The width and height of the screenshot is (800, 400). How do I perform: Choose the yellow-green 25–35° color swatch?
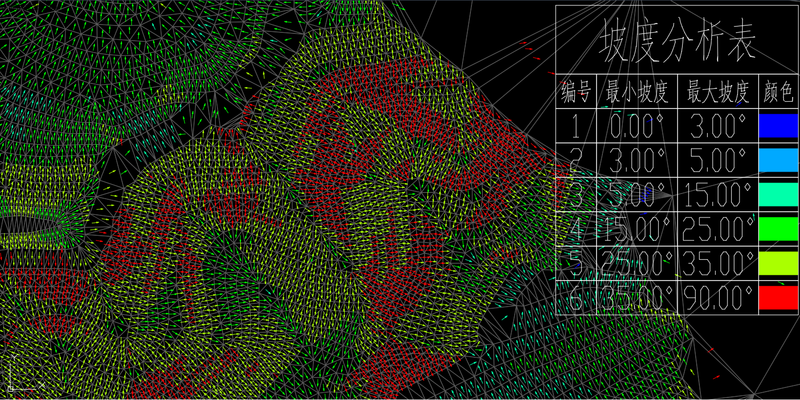coord(777,263)
